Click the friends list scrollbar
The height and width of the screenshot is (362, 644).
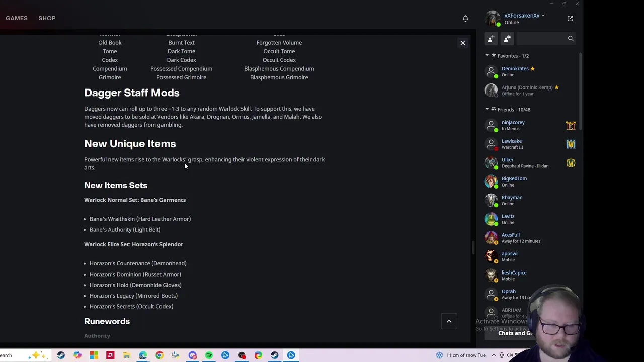coord(581,90)
